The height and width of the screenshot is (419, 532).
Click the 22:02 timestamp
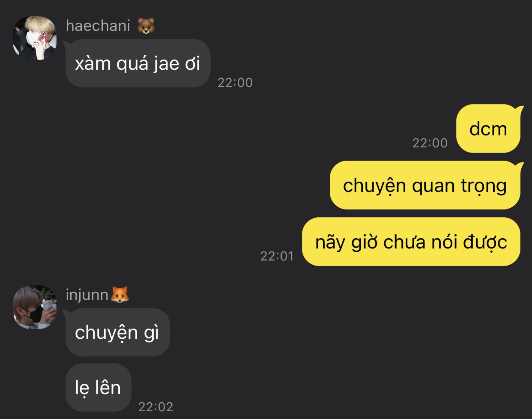click(156, 407)
